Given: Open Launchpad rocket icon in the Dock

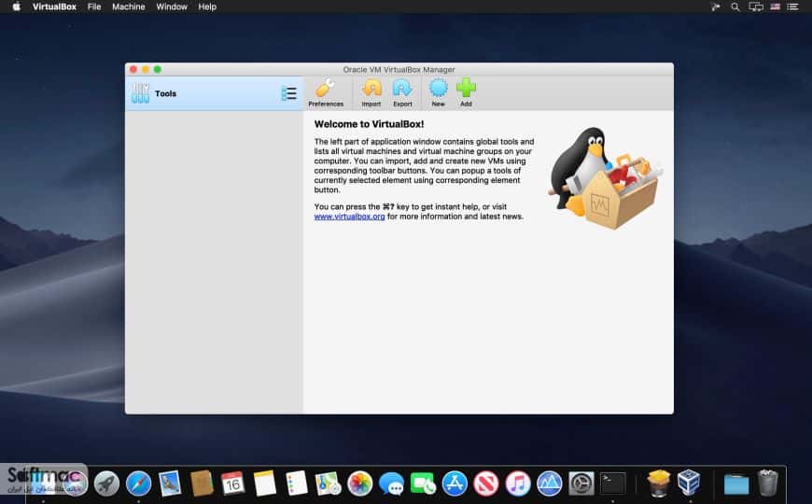Looking at the screenshot, I should [x=106, y=483].
